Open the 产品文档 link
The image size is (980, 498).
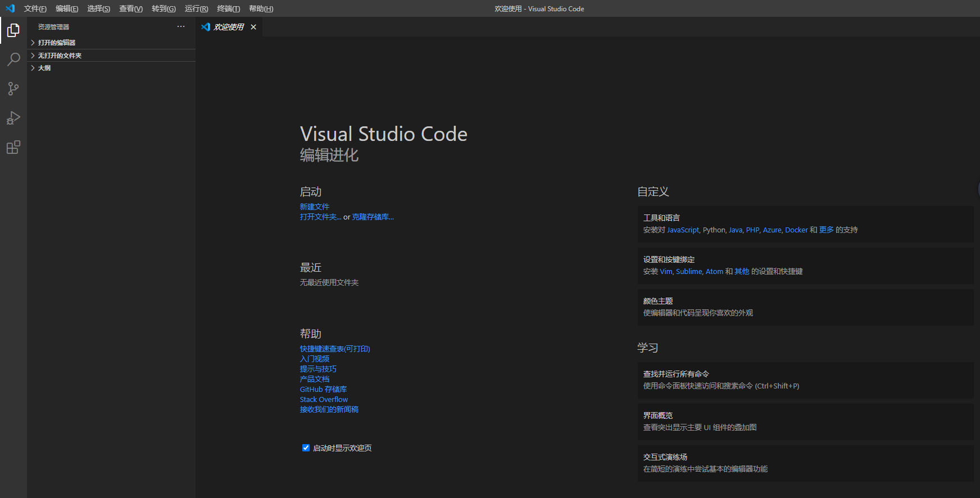pos(315,379)
